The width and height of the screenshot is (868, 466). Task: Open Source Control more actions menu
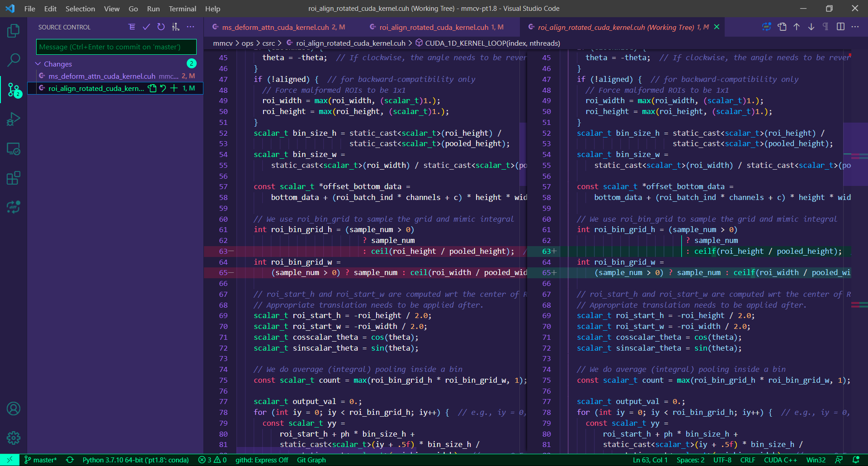click(x=191, y=27)
